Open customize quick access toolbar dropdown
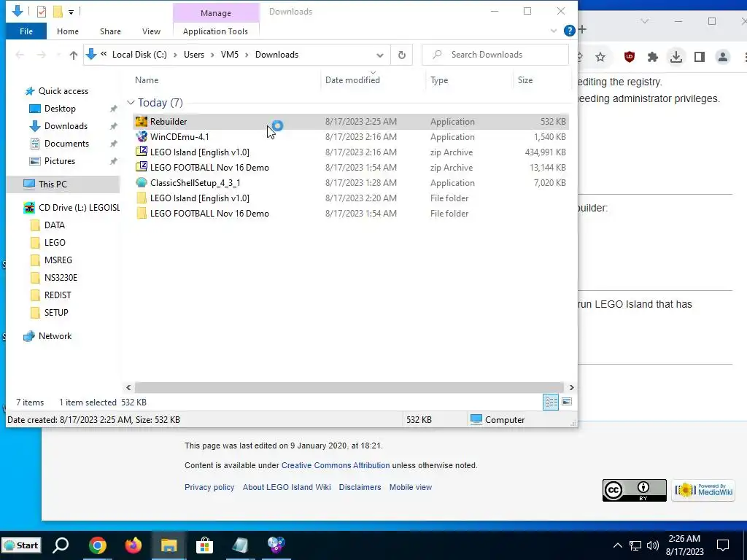Viewport: 747px width, 560px height. (71, 12)
